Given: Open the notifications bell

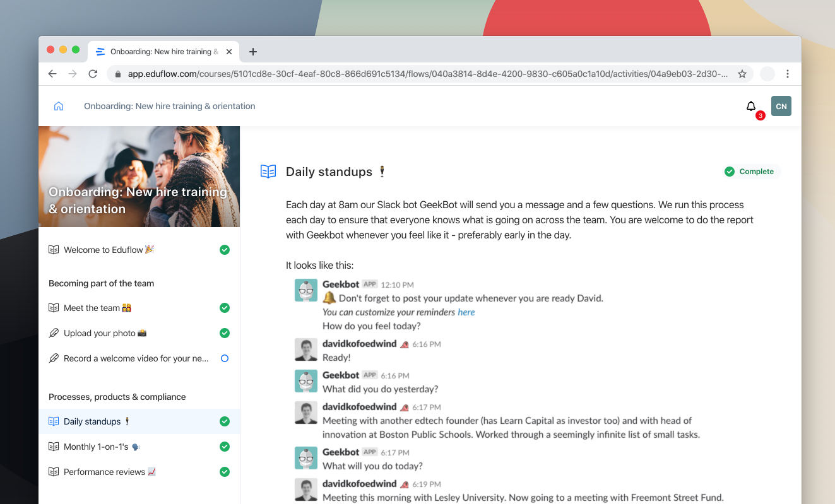Looking at the screenshot, I should coord(750,106).
